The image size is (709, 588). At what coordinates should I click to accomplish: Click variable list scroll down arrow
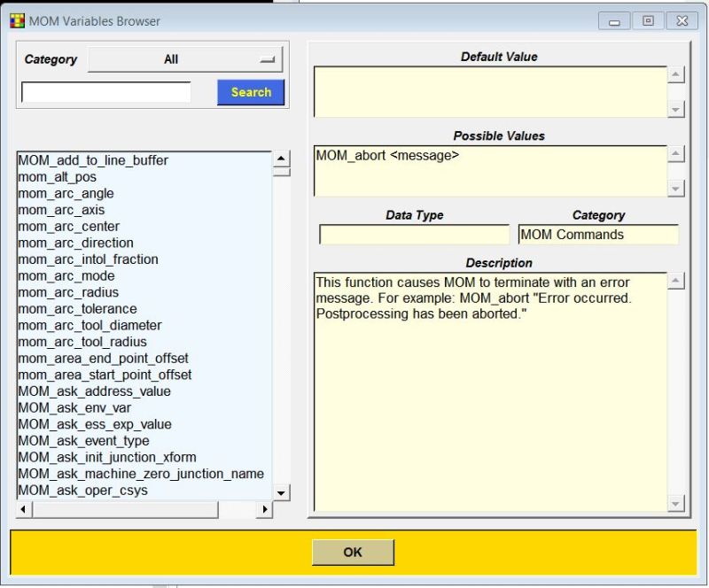click(281, 492)
